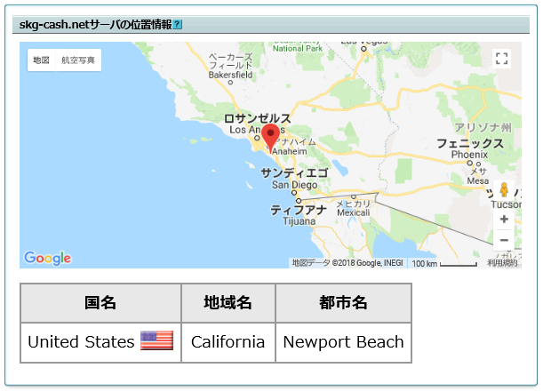Open the Google logo link
543x392 pixels.
tap(47, 259)
